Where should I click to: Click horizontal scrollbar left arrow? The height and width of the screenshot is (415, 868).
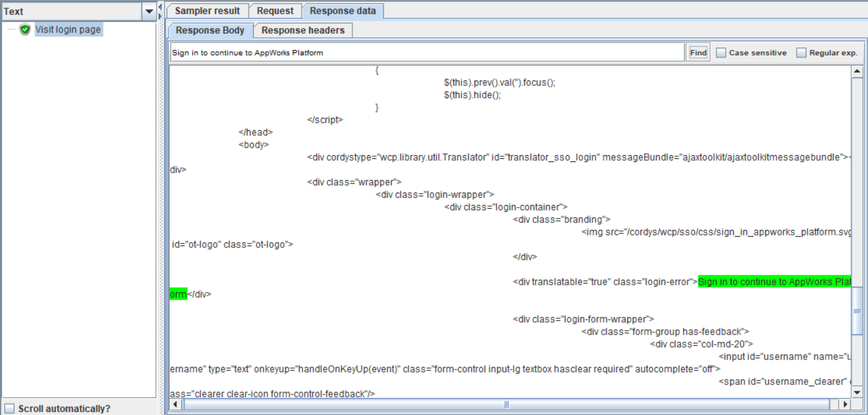pyautogui.click(x=176, y=404)
